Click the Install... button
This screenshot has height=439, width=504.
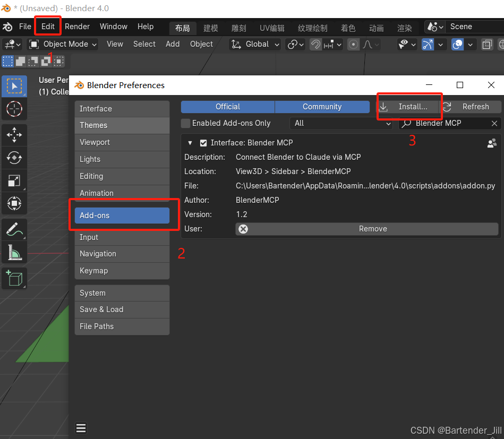pos(407,107)
